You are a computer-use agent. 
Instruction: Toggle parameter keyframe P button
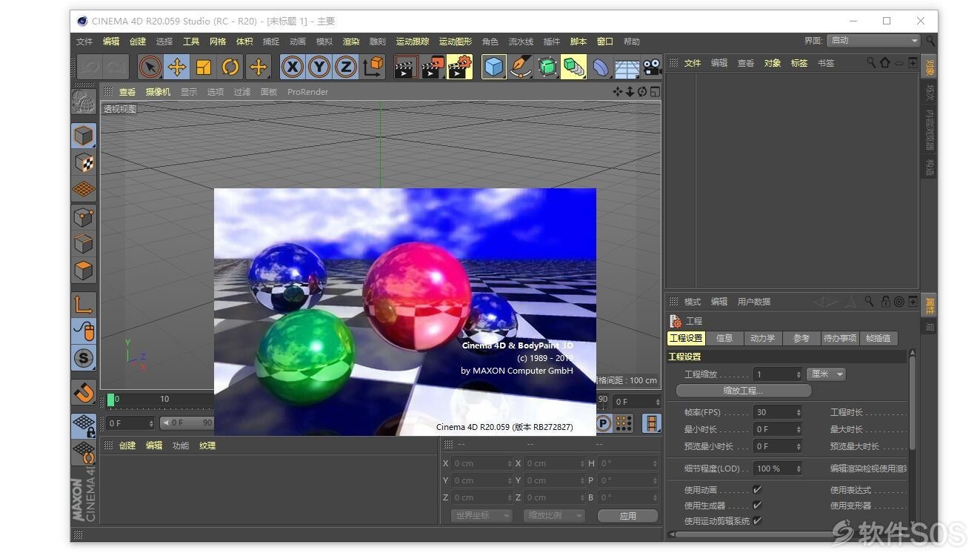604,423
